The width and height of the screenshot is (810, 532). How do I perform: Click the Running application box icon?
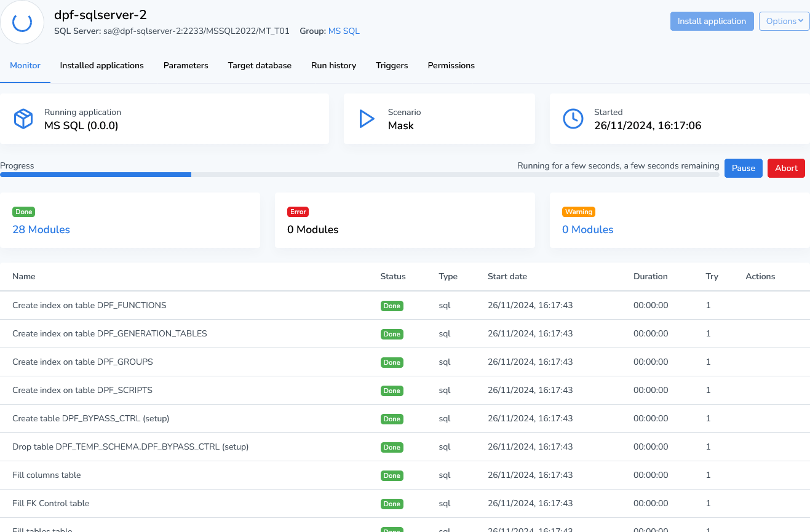(23, 119)
